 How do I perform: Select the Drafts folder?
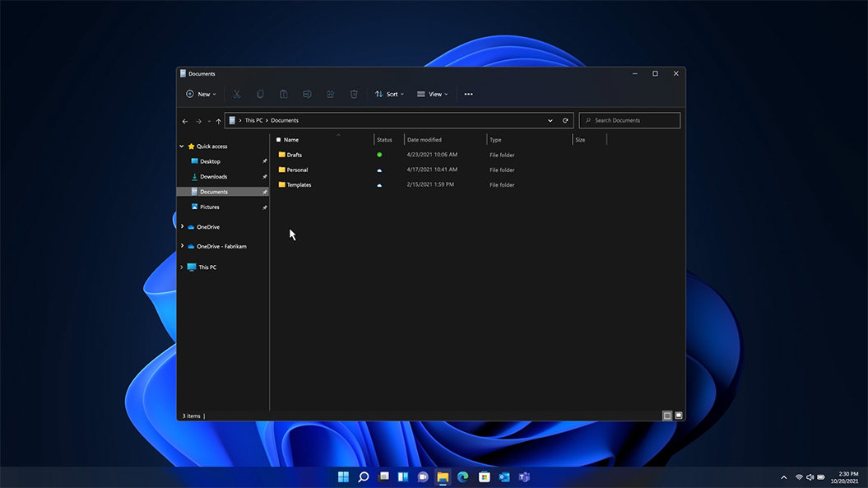coord(294,155)
